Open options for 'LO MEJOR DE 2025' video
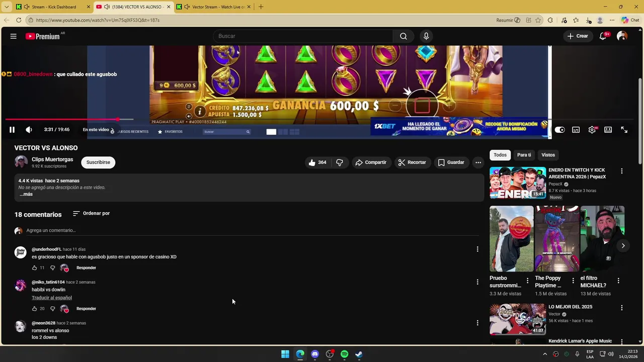The width and height of the screenshot is (644, 362). click(x=622, y=308)
